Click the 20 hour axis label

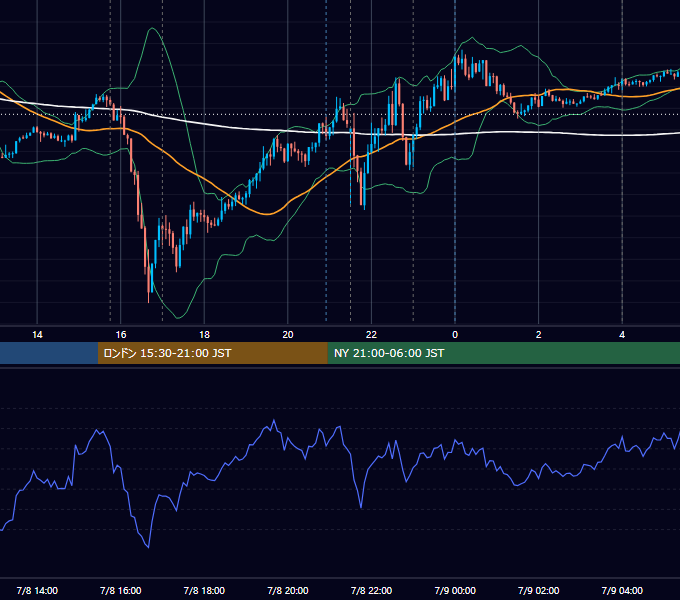coord(288,335)
